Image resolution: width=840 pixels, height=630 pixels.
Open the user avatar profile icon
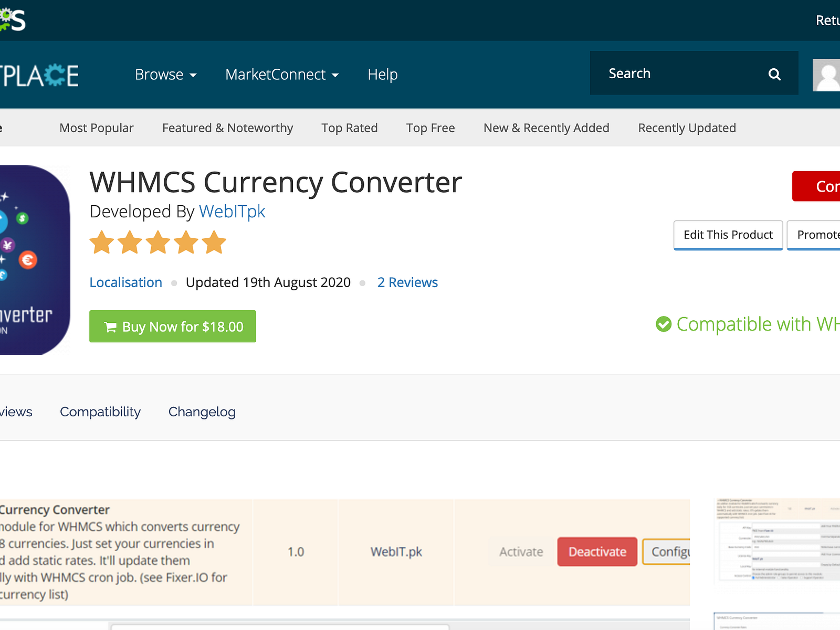(826, 75)
